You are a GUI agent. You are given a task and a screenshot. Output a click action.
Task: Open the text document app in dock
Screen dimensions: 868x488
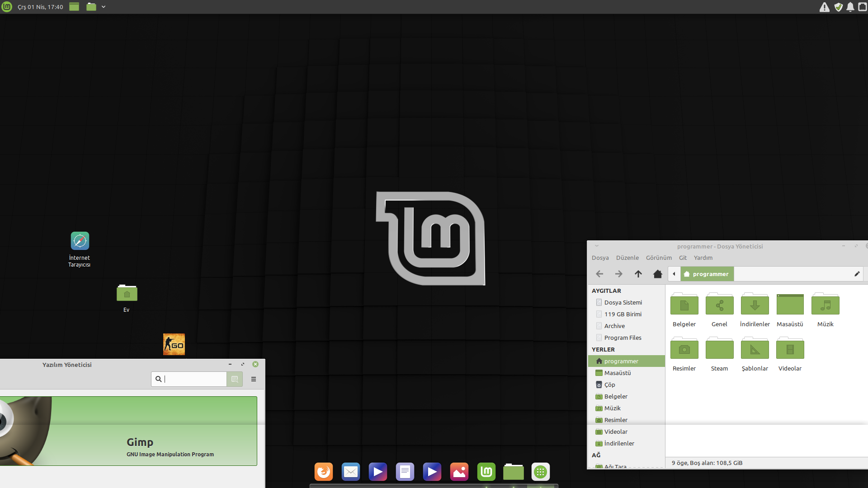click(405, 472)
